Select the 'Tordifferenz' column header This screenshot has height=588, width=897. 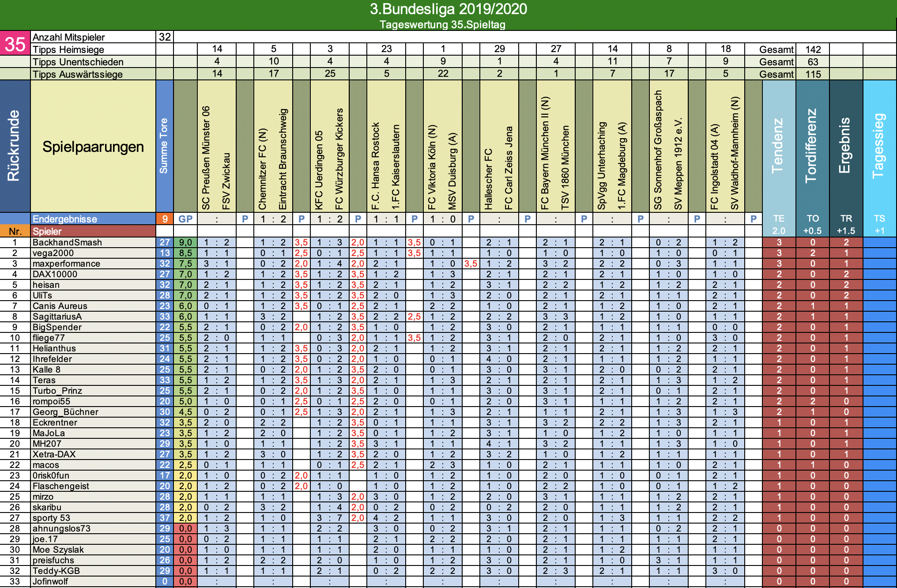[812, 146]
